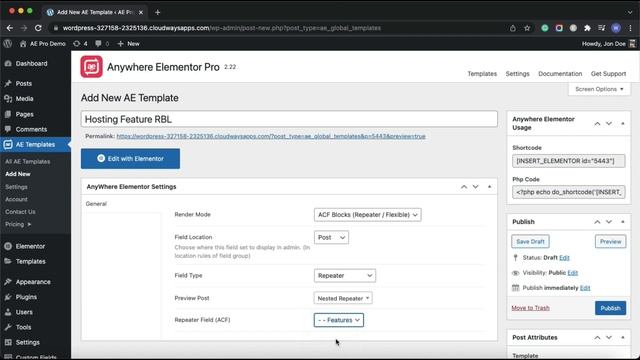
Task: Edit publish immediately date
Action: click(x=585, y=288)
